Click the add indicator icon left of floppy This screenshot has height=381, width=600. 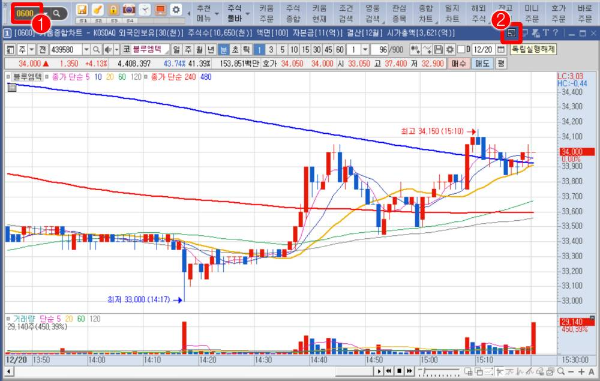point(415,49)
